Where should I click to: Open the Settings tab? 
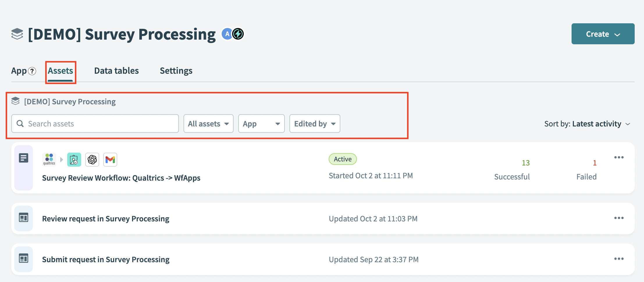pyautogui.click(x=176, y=70)
